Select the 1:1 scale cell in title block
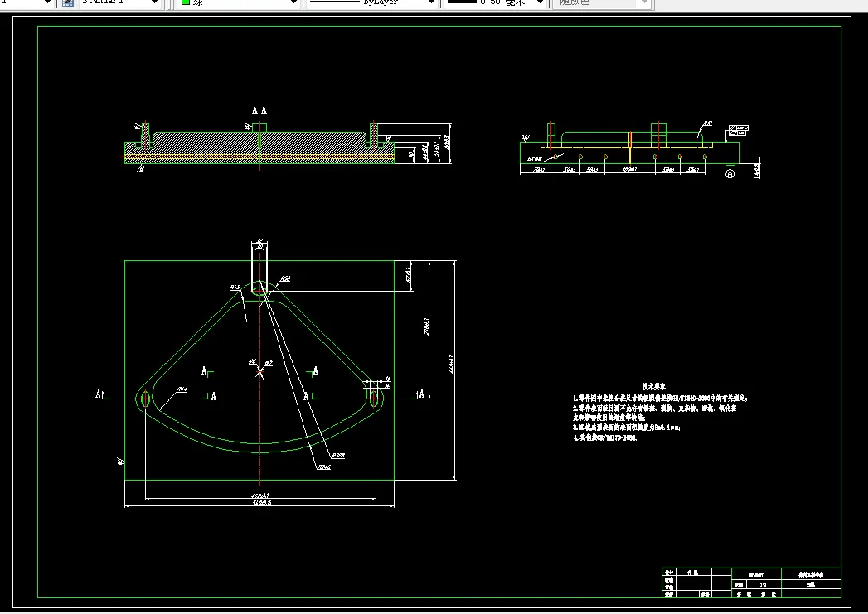This screenshot has height=614, width=868. [x=763, y=584]
